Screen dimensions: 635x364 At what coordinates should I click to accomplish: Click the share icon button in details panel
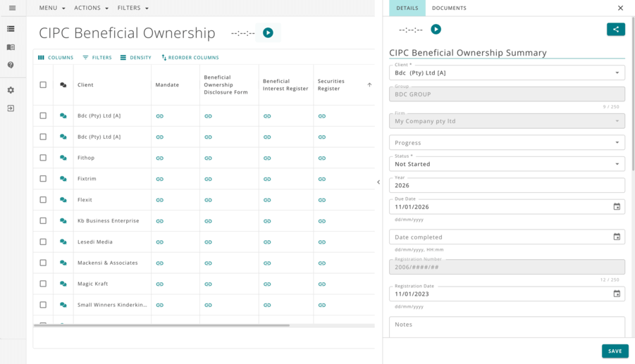[615, 30]
